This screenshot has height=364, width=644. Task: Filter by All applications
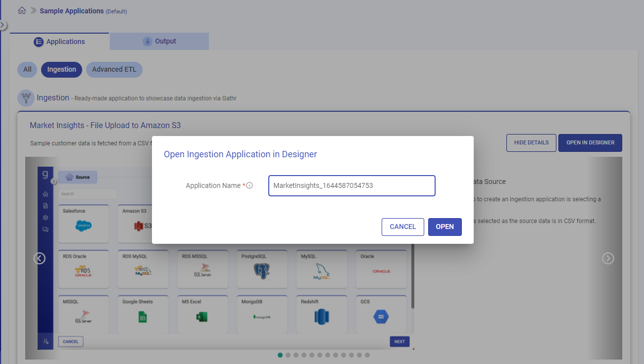click(x=27, y=69)
